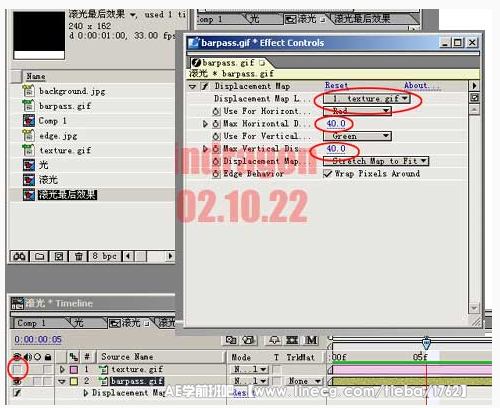Click the new composition icon in Project panel
This screenshot has width=500, height=408.
pyautogui.click(x=59, y=256)
